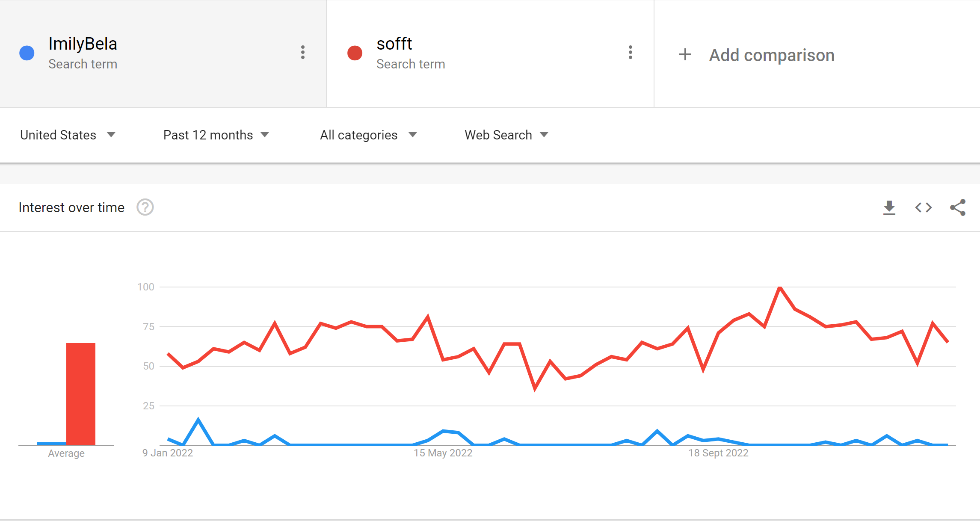This screenshot has height=521, width=980.
Task: Open Interest over time help icon
Action: (145, 207)
